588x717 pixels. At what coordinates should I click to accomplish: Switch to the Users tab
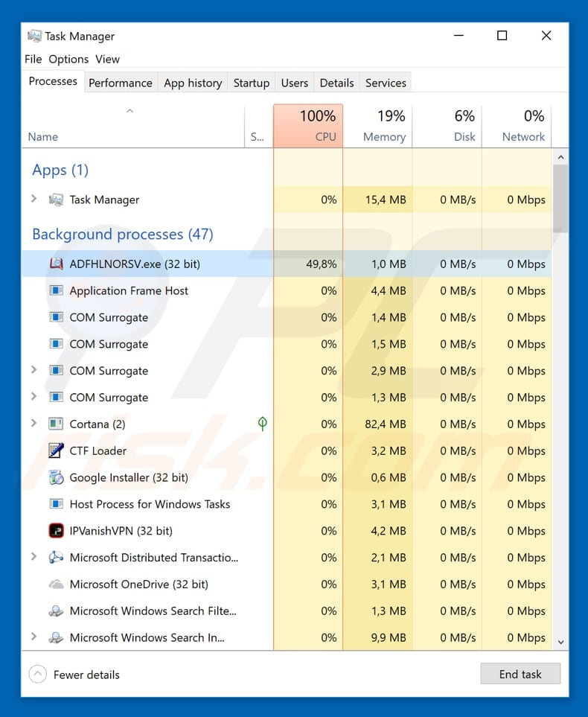click(295, 83)
